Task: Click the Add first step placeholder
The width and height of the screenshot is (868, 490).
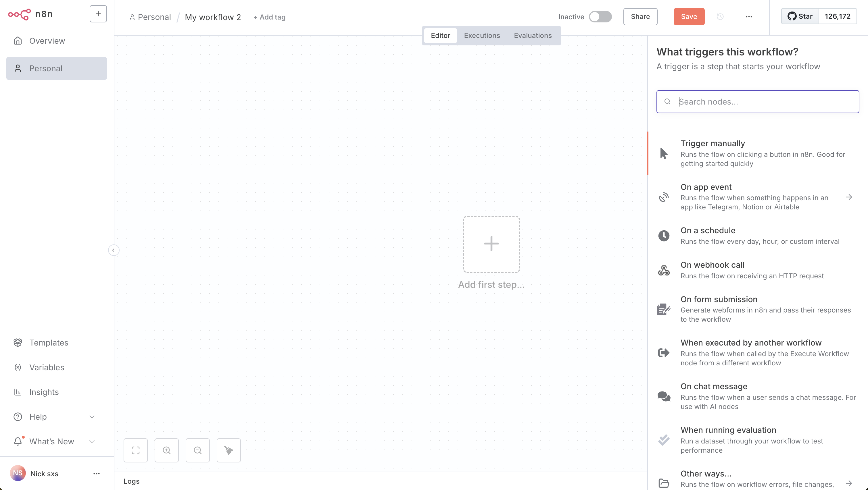Action: (x=491, y=244)
